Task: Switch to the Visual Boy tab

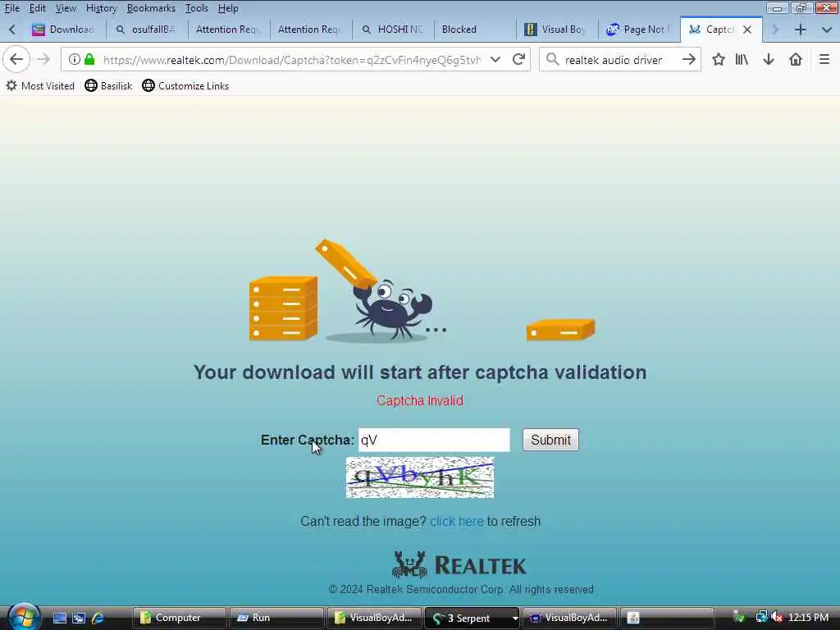Action: tap(557, 30)
